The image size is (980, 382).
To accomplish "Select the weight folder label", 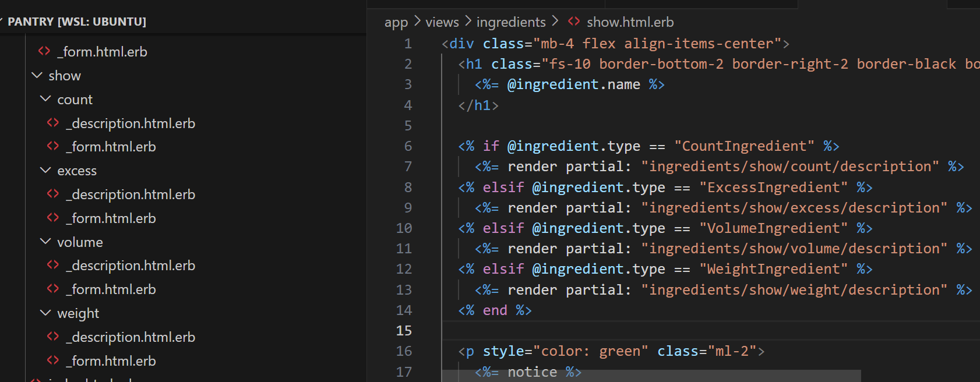I will click(x=78, y=313).
